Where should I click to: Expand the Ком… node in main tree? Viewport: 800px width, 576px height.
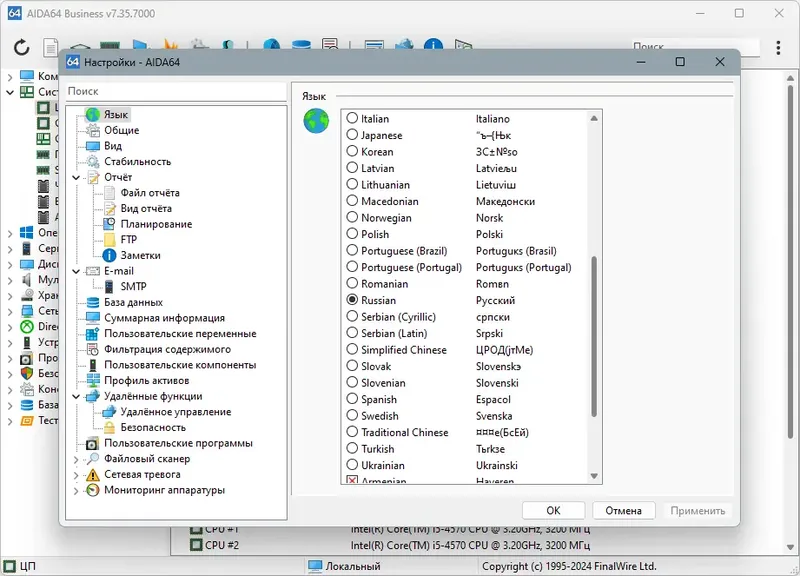click(x=10, y=77)
